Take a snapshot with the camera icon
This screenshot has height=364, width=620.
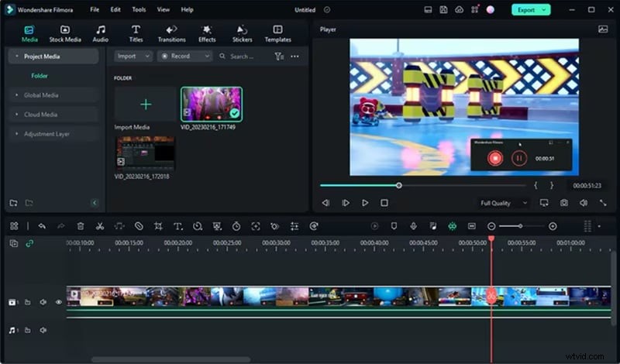563,203
